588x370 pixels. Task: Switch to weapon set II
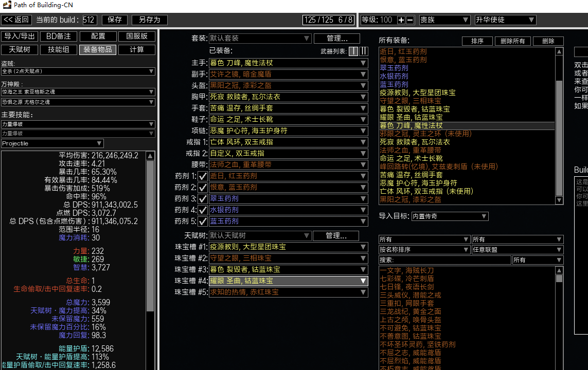click(x=364, y=51)
